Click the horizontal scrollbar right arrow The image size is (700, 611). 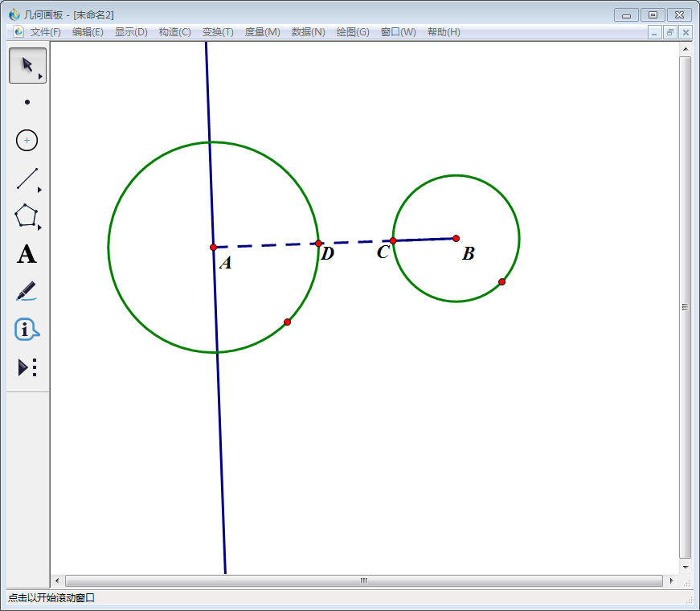[671, 580]
